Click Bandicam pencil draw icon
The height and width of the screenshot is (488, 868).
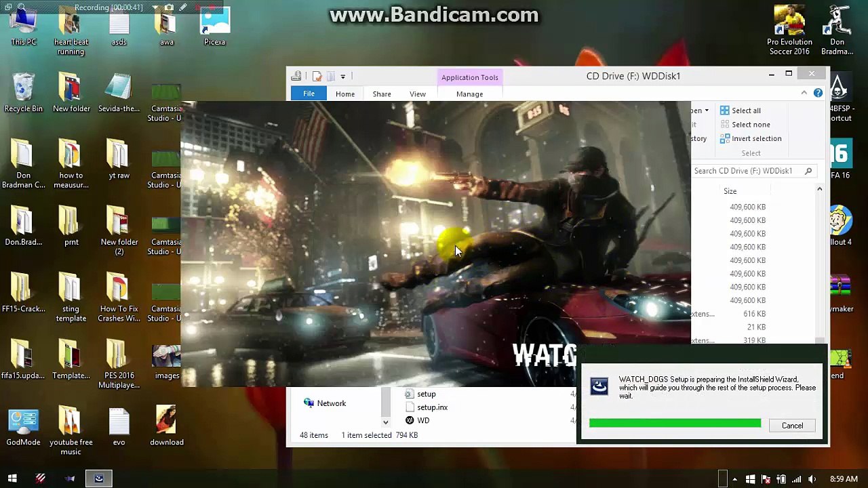pyautogui.click(x=183, y=7)
